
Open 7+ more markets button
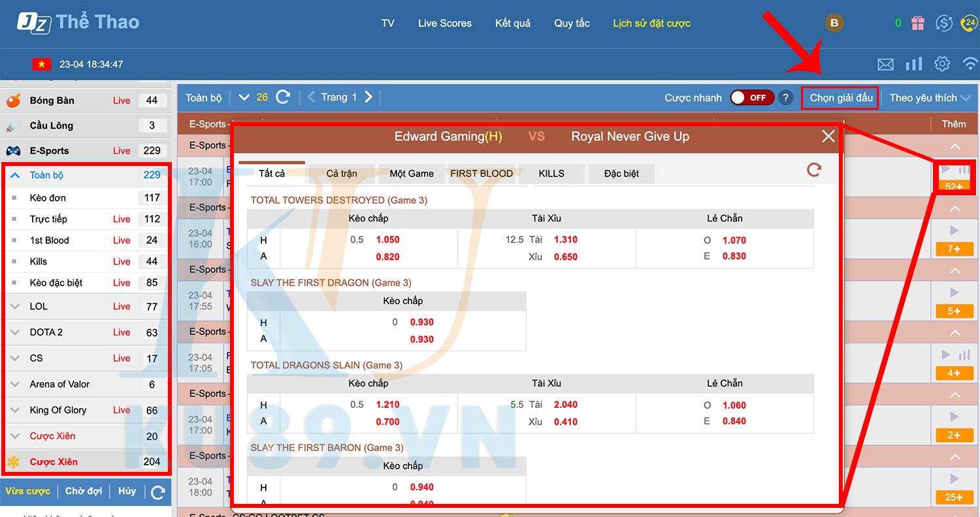click(x=955, y=249)
